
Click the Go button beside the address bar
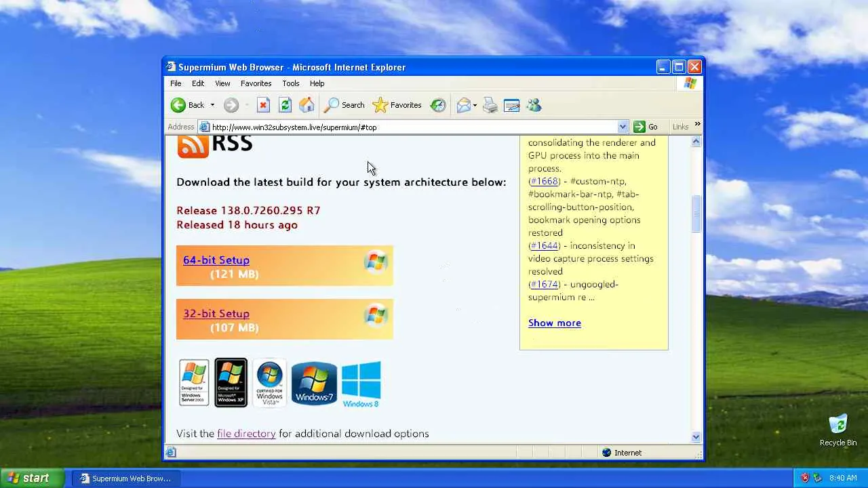(x=646, y=127)
